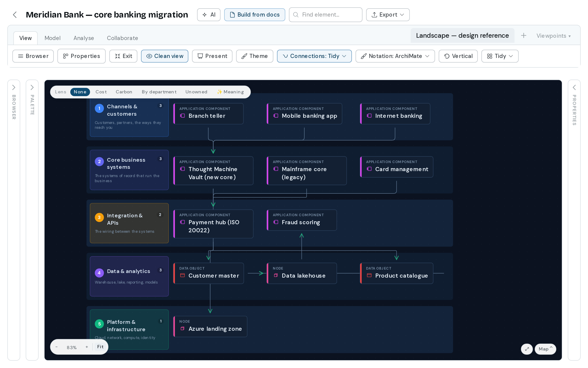The width and height of the screenshot is (588, 368).
Task: Toggle fullscreen with the expand arrows icon
Action: [x=527, y=349]
